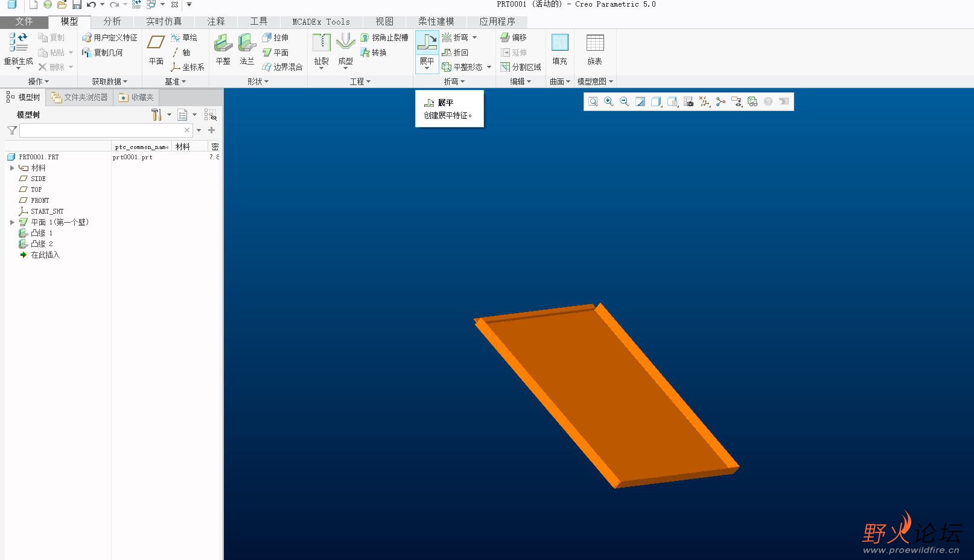Click the Zoom Out magnifier icon
This screenshot has width=974, height=560.
pos(625,101)
